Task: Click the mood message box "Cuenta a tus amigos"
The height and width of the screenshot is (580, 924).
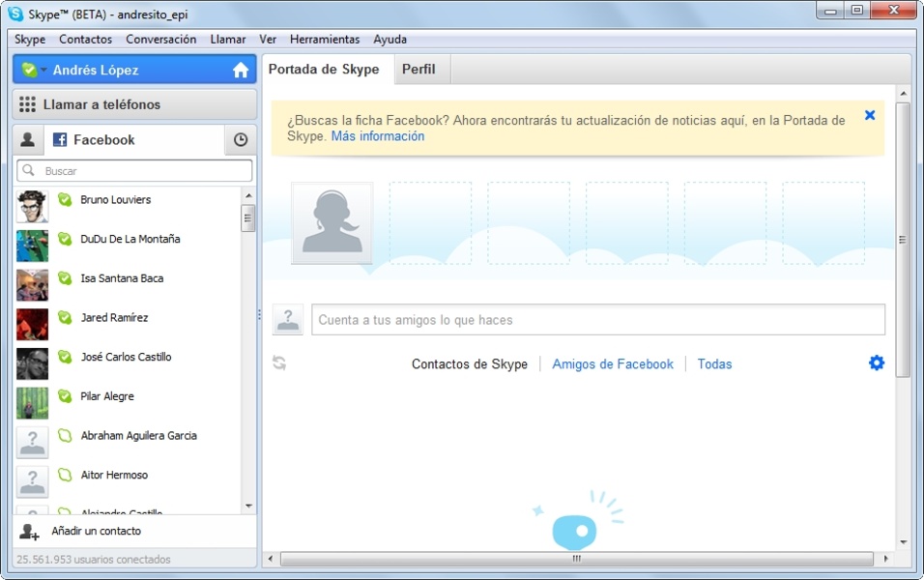Action: click(597, 320)
